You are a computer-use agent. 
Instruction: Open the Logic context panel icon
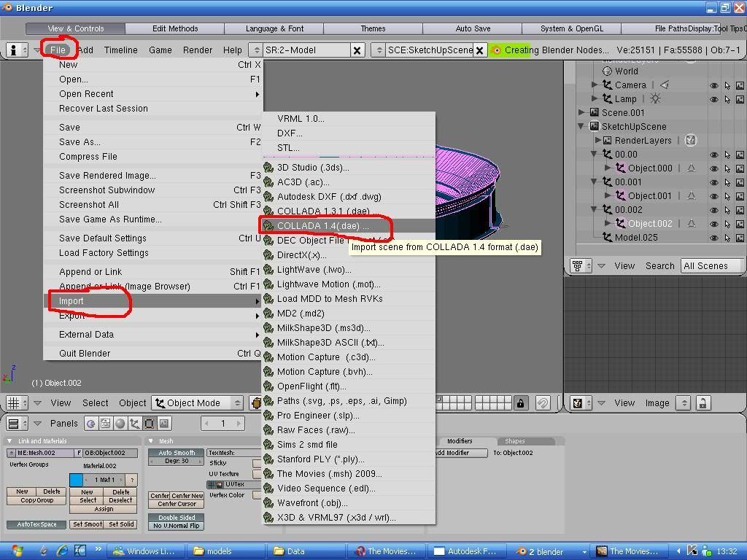[x=91, y=424]
